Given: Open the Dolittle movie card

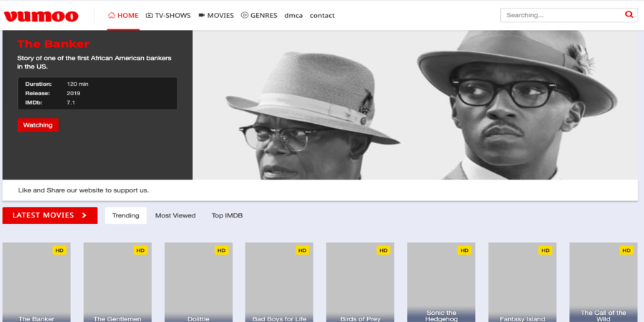Looking at the screenshot, I should pyautogui.click(x=198, y=282).
